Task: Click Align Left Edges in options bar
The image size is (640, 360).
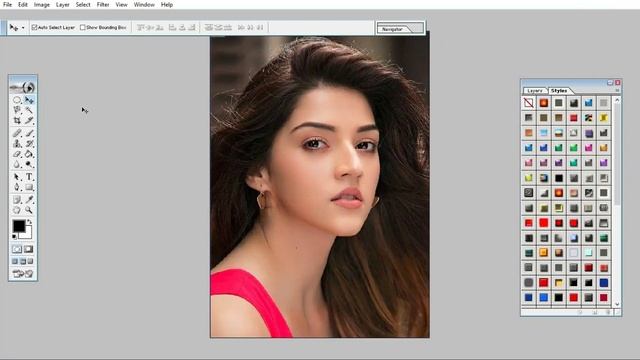Action: coord(172,27)
